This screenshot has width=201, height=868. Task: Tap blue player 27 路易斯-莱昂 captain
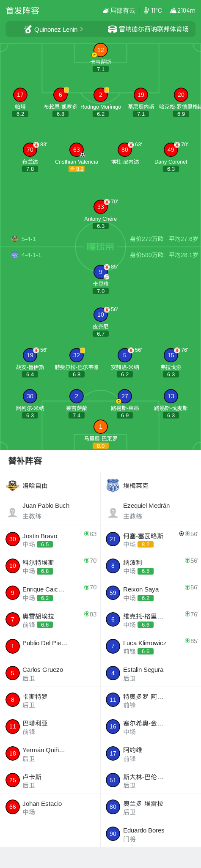coord(125,396)
